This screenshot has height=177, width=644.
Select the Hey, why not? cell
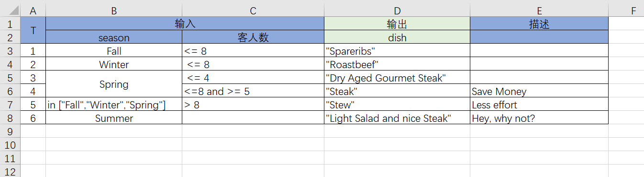[x=539, y=118]
